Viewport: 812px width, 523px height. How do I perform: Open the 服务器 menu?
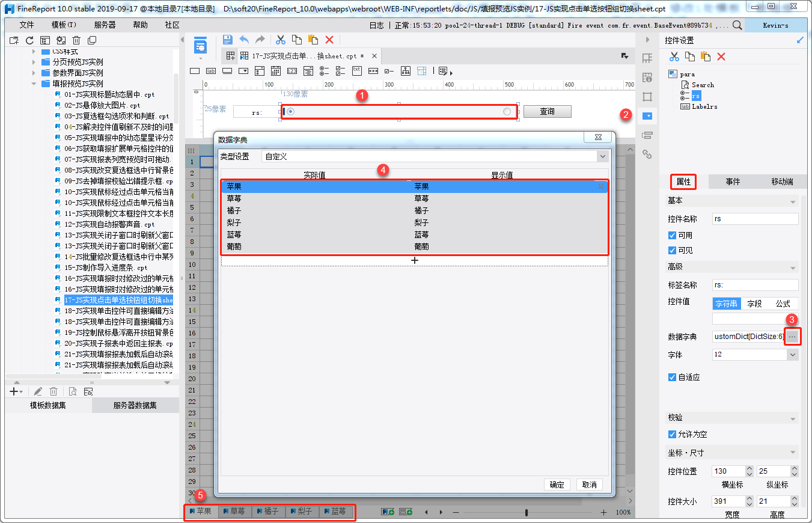point(105,25)
